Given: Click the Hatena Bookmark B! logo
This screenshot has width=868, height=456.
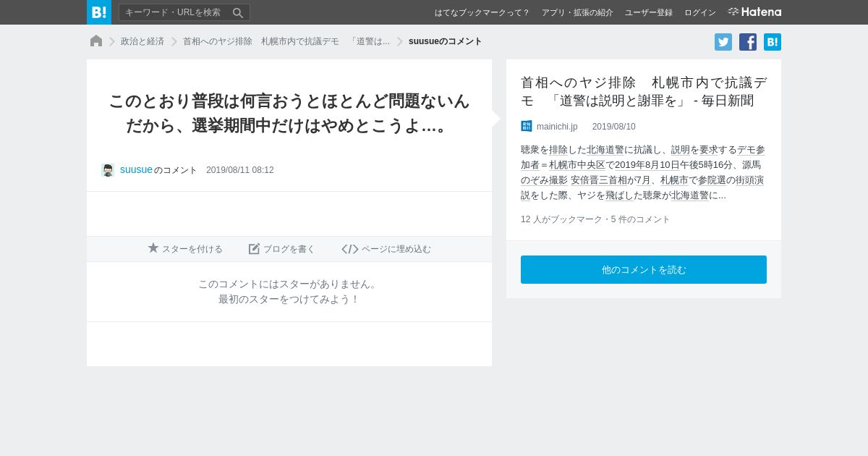Looking at the screenshot, I should (x=99, y=12).
